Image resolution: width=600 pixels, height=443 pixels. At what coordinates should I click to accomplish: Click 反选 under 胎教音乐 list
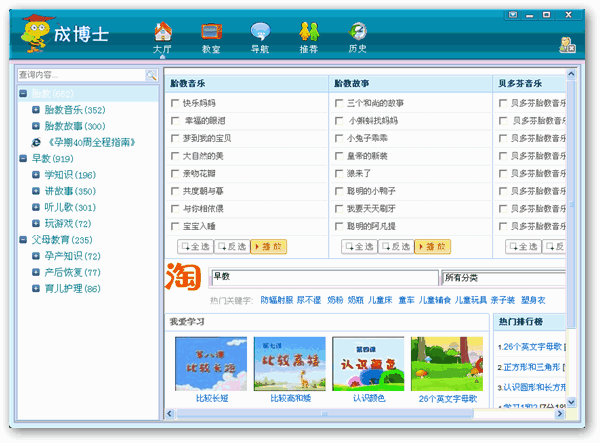click(x=232, y=247)
